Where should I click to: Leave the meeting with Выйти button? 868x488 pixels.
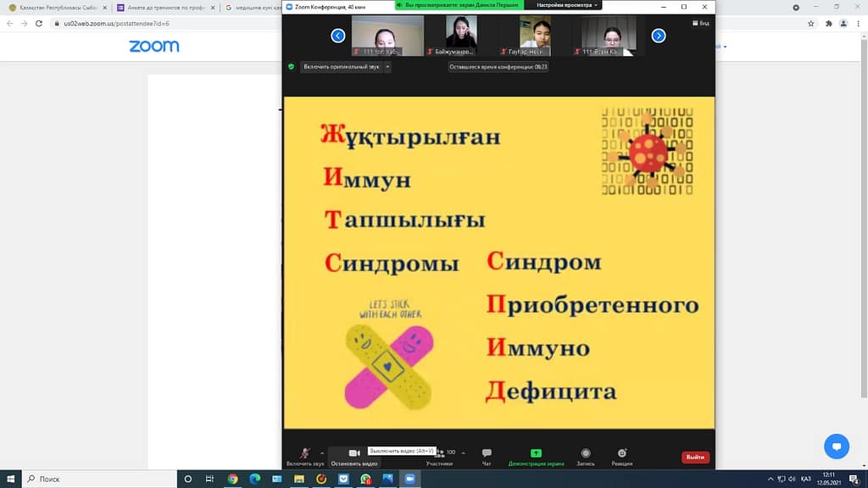695,457
